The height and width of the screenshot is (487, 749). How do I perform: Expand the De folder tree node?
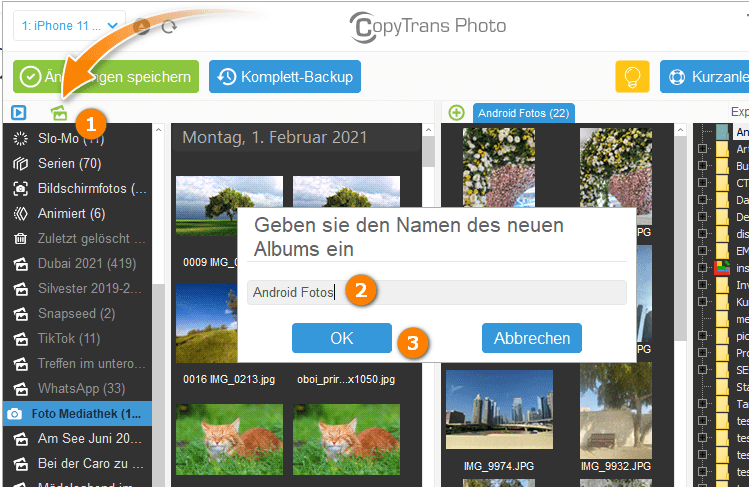click(x=702, y=216)
